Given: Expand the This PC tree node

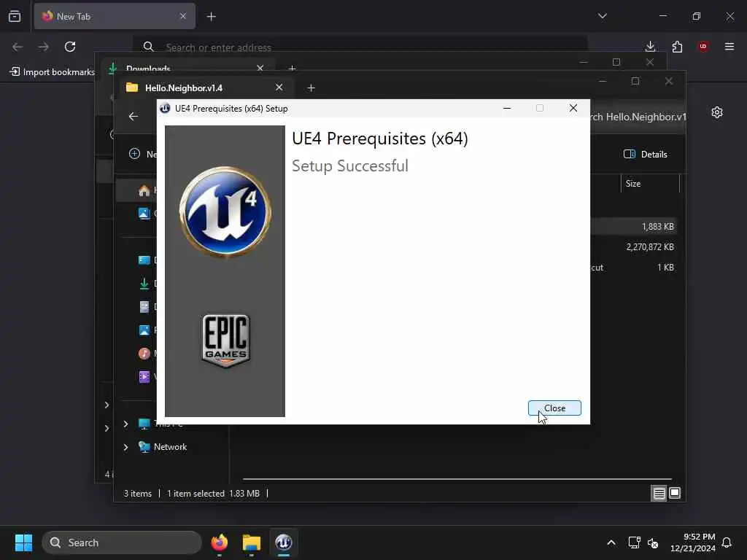Looking at the screenshot, I should tap(125, 424).
